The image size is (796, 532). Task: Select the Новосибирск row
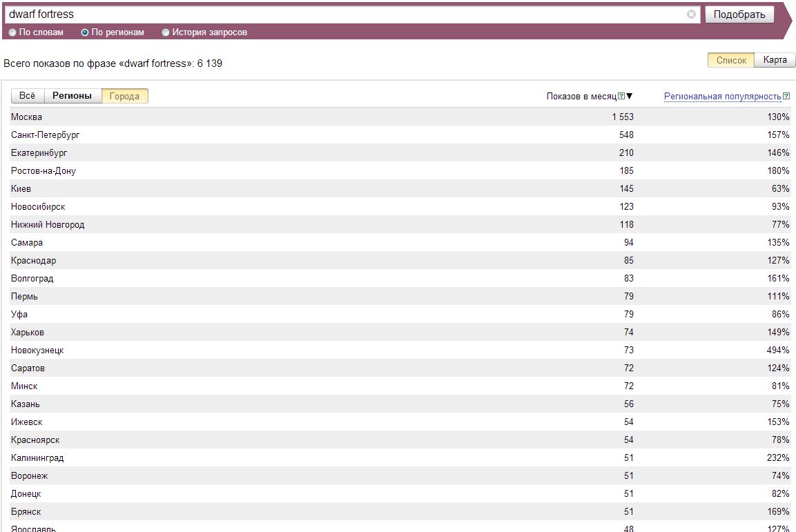coord(400,206)
